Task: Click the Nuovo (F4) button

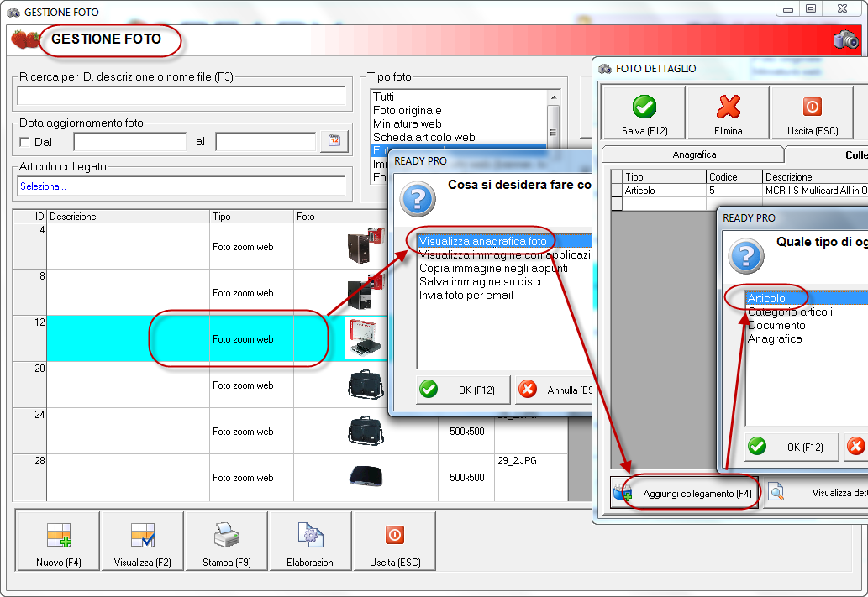Action: (x=59, y=541)
